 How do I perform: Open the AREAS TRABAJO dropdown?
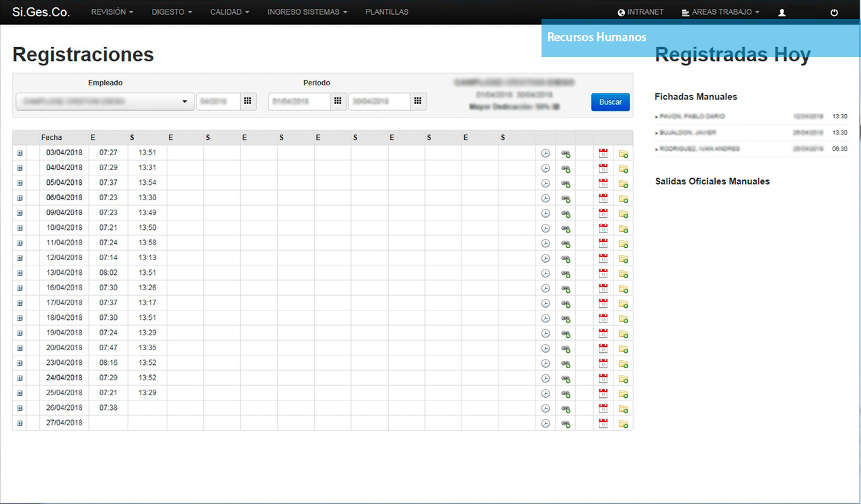click(720, 12)
